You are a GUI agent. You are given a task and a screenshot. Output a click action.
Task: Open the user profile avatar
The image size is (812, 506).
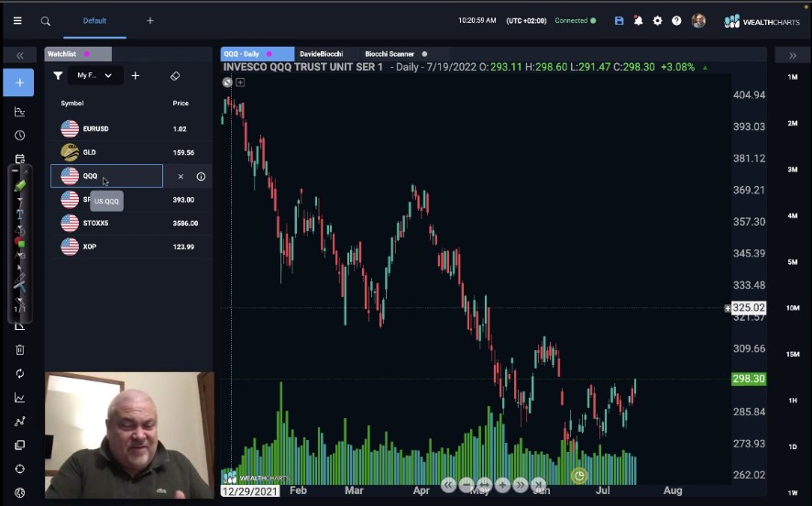698,21
